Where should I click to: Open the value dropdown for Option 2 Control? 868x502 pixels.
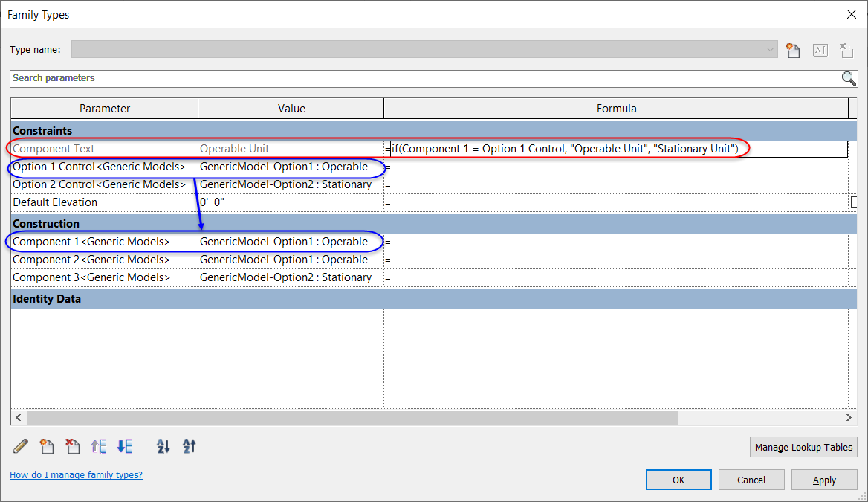pos(375,184)
